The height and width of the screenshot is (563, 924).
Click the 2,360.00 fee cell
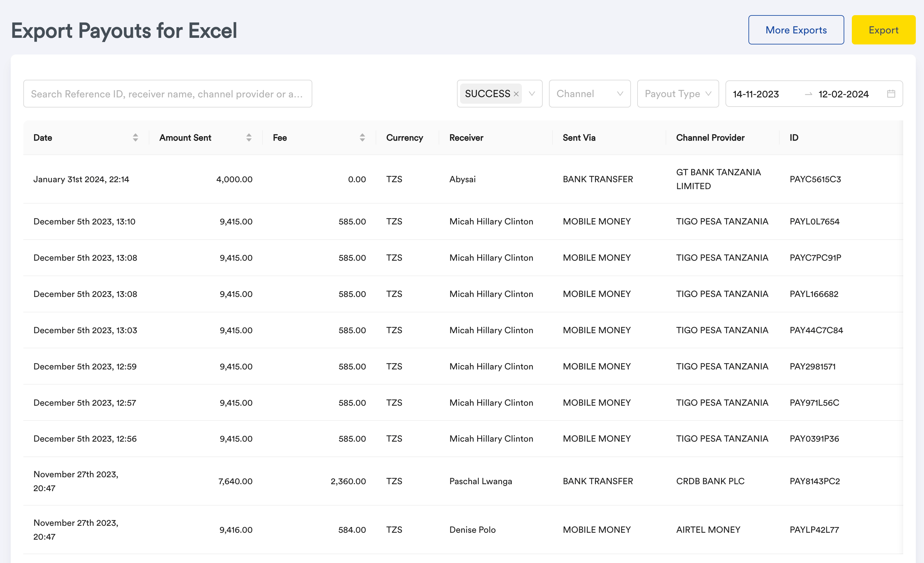348,481
